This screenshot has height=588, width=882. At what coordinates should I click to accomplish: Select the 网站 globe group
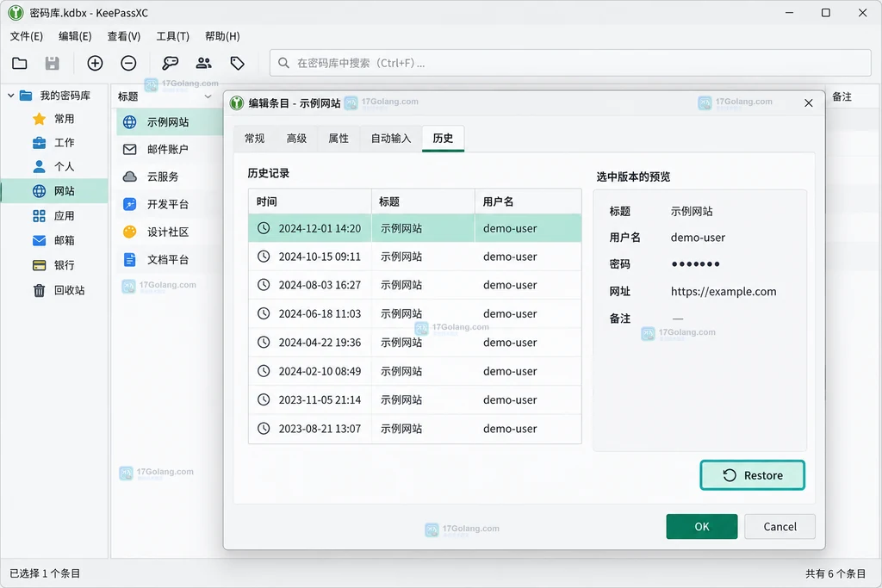pos(54,191)
